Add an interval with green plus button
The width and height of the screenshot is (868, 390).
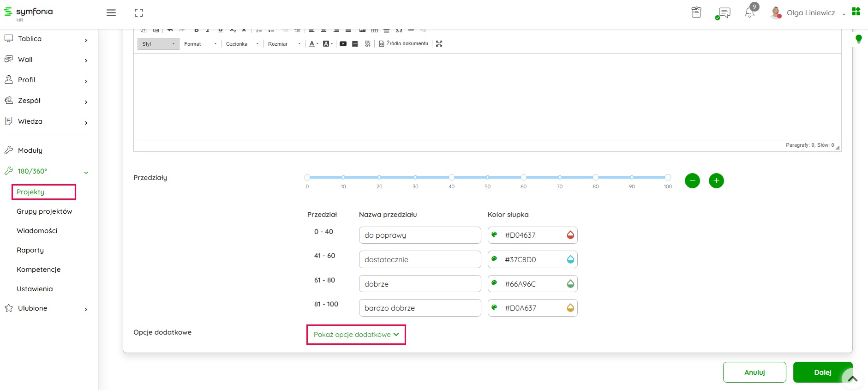click(x=716, y=180)
